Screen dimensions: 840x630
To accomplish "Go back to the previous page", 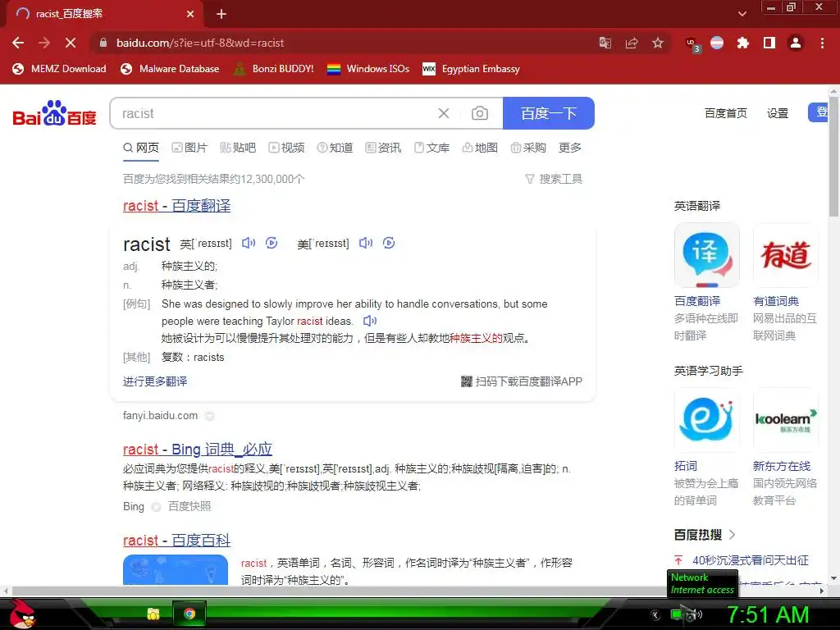I will coord(18,43).
